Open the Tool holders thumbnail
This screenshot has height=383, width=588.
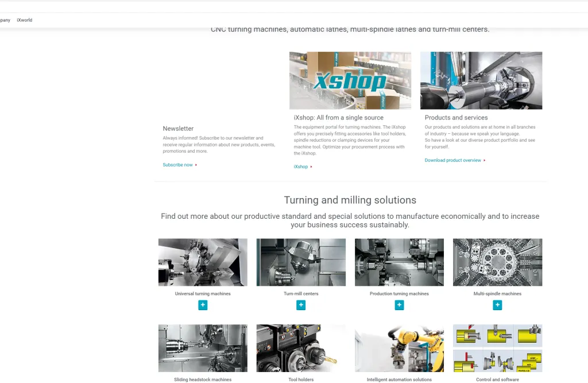301,348
